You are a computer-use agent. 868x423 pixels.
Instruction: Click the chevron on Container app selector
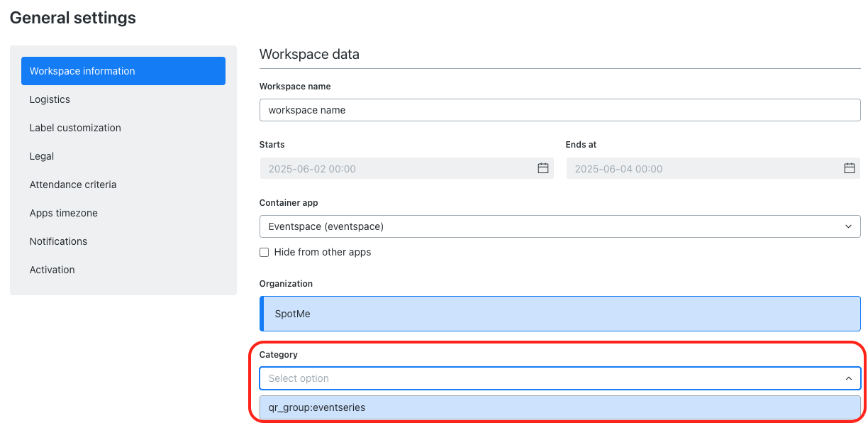pyautogui.click(x=849, y=226)
